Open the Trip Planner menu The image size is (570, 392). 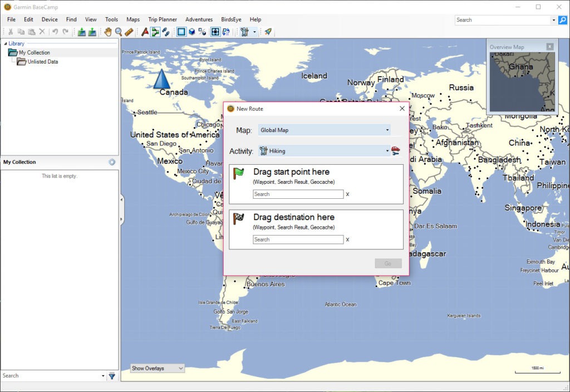pos(163,19)
